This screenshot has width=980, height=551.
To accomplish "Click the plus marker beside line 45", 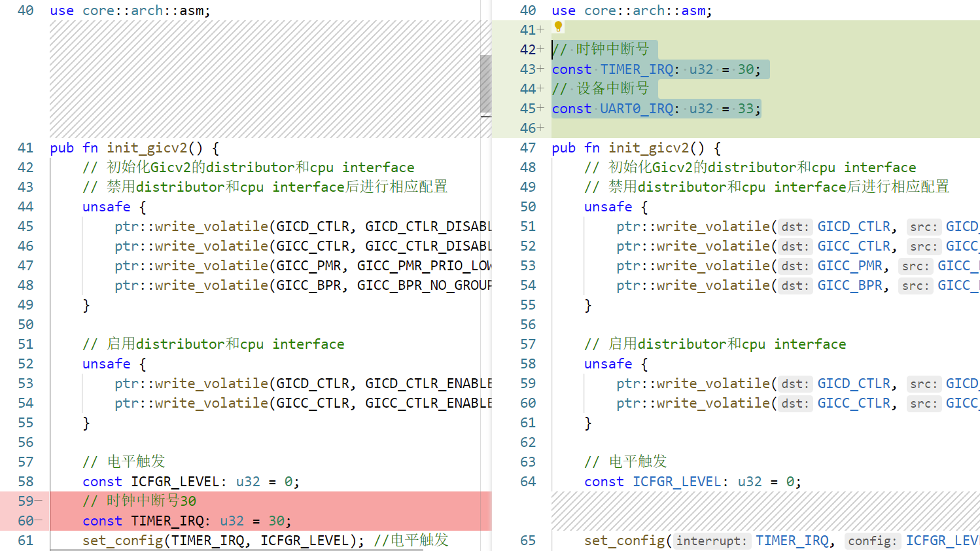I will [x=540, y=109].
